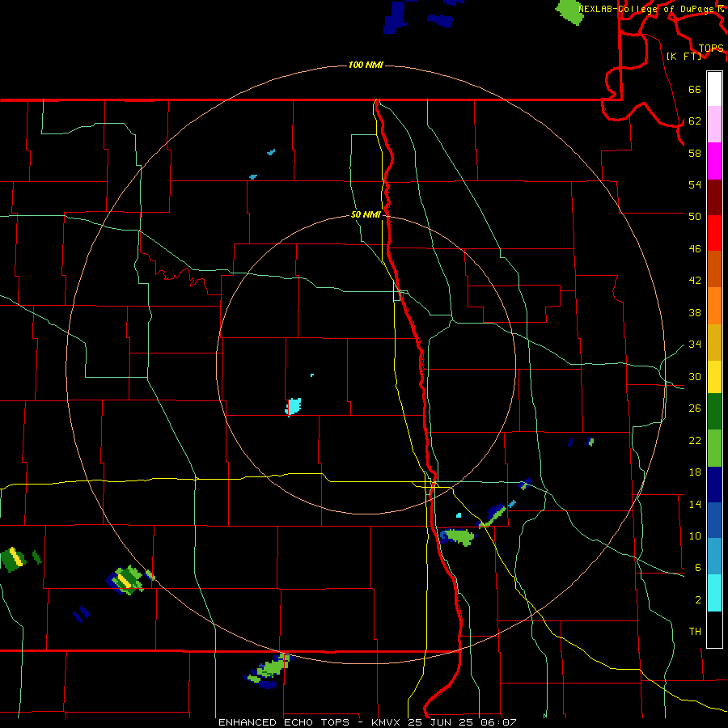728x728 pixels.
Task: Click the "30" legend value
Action: coord(695,376)
